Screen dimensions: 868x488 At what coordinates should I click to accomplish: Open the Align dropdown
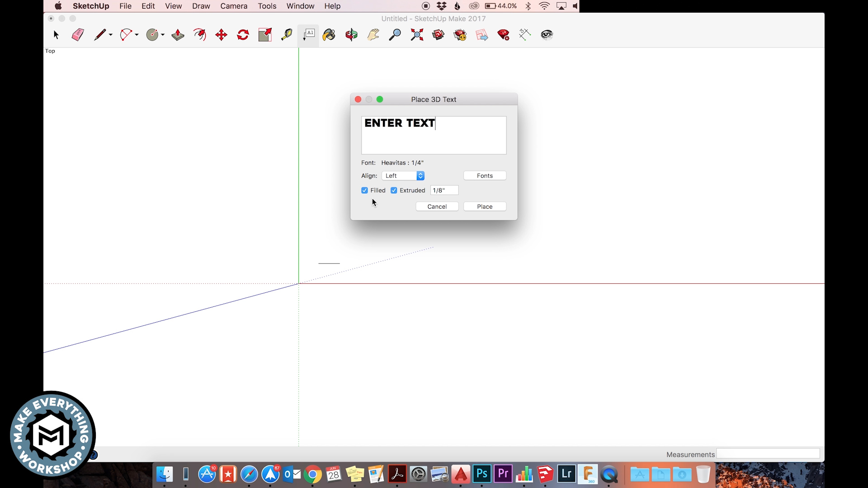[403, 176]
